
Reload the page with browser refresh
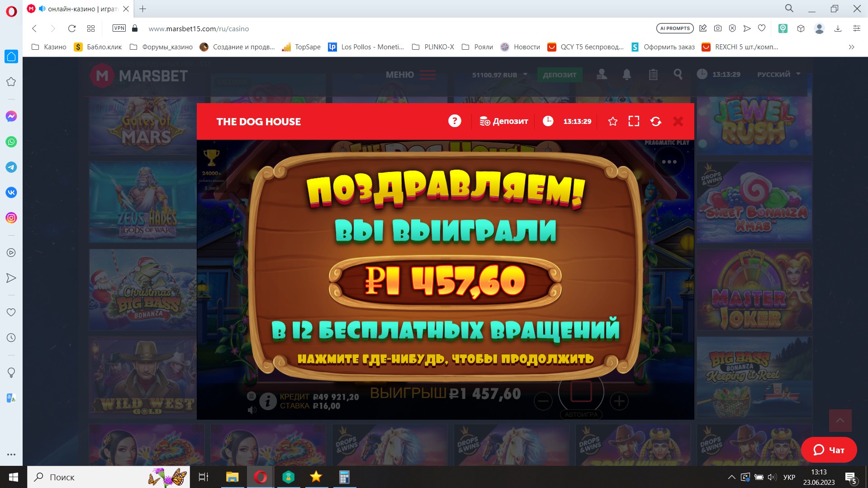pos(71,28)
